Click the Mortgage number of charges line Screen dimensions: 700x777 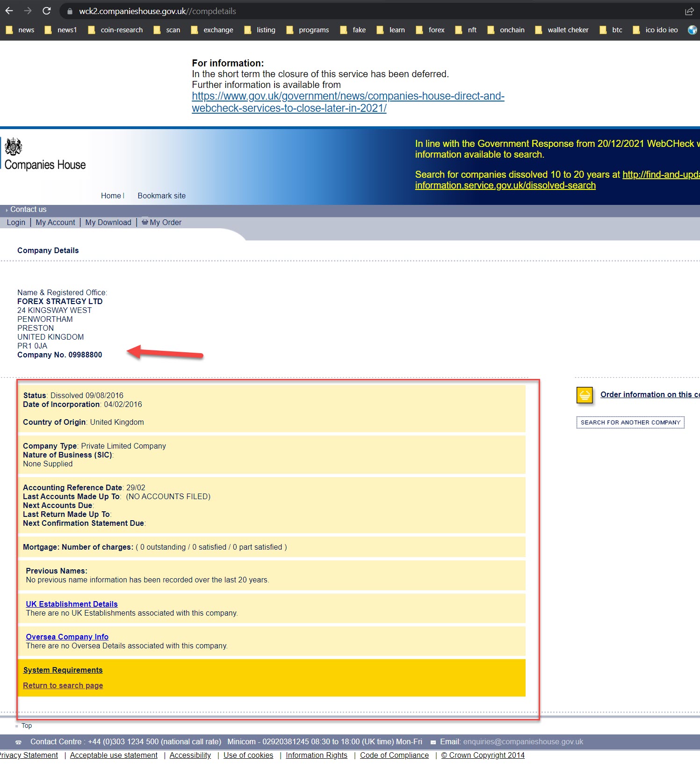pyautogui.click(x=155, y=547)
